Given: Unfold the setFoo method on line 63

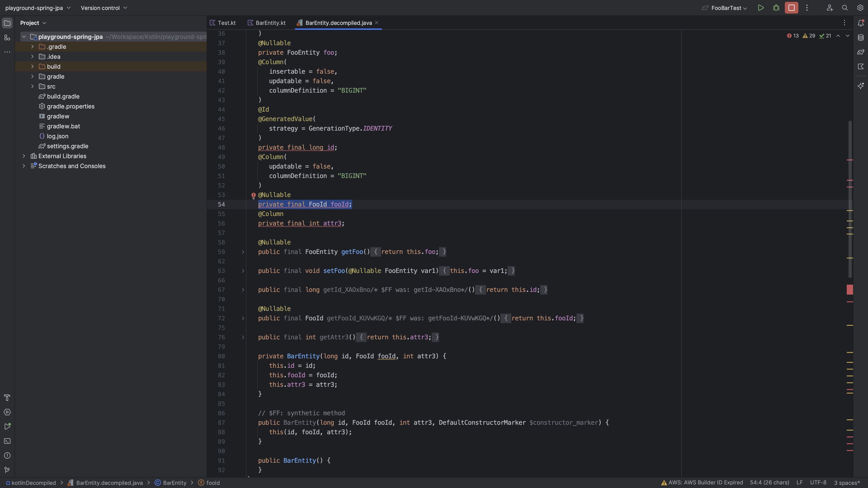Looking at the screenshot, I should [x=243, y=271].
